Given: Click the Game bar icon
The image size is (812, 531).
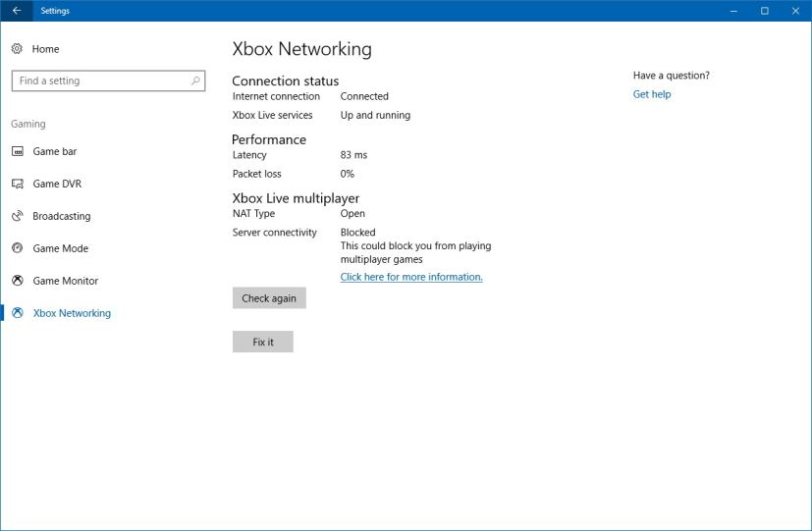Looking at the screenshot, I should pos(18,151).
